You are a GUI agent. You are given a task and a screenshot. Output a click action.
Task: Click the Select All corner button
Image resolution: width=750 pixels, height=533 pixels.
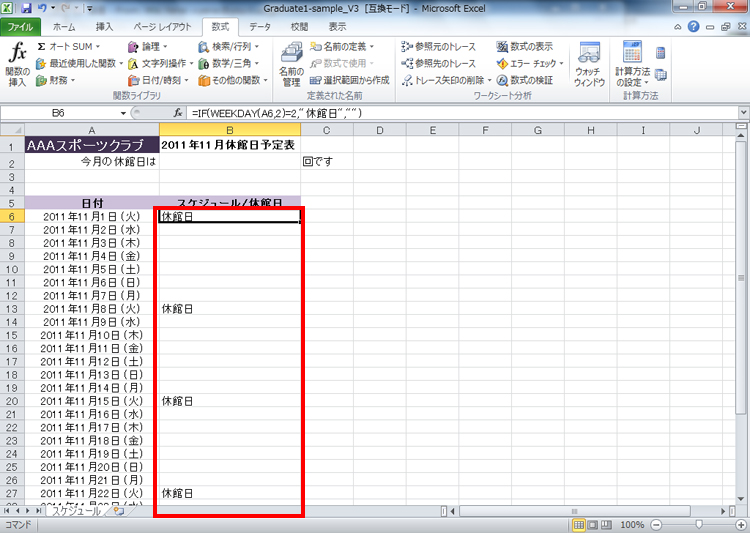(12, 130)
